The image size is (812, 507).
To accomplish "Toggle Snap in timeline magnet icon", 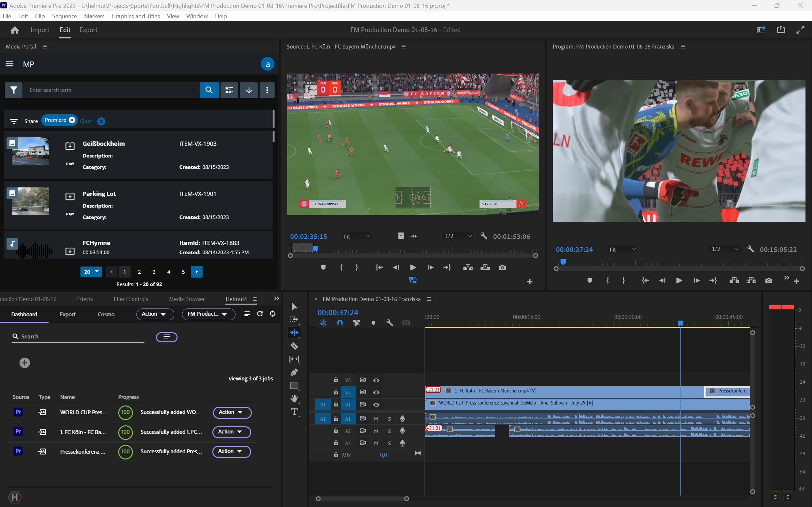I will 340,322.
